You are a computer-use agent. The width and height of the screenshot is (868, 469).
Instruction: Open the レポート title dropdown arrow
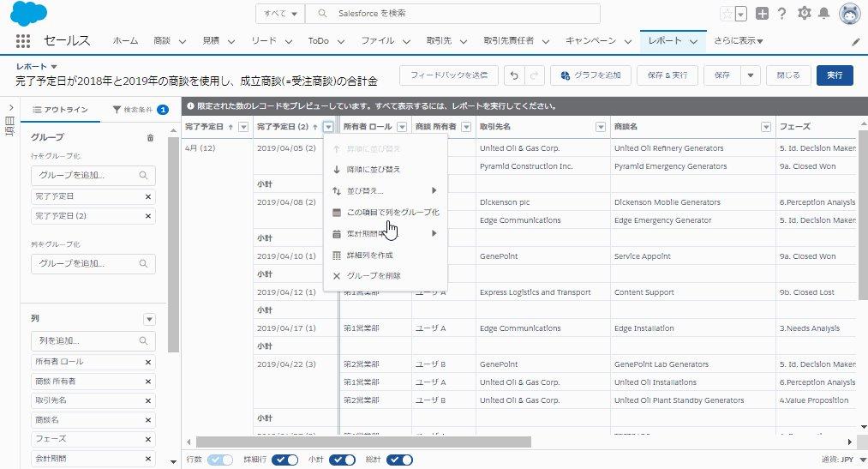(54, 66)
